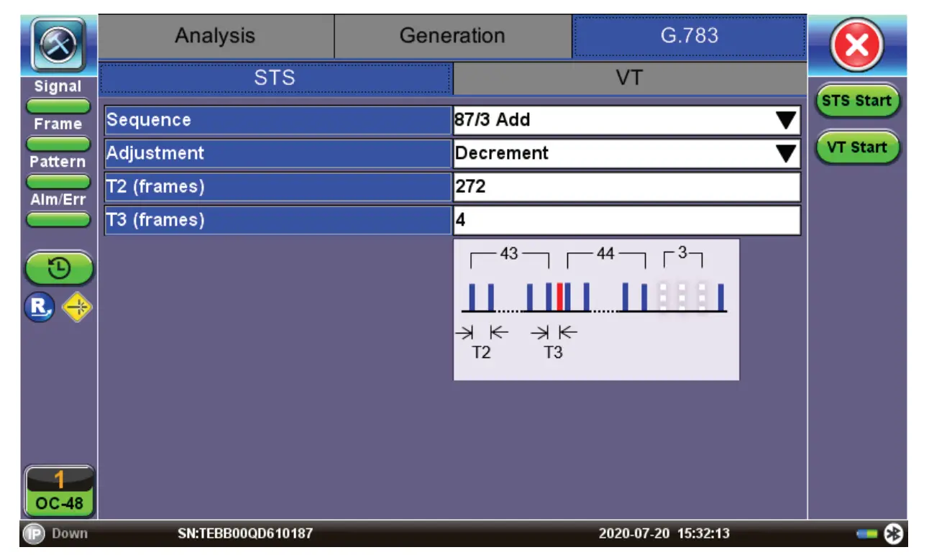Viewport: 929px width, 560px height.
Task: Click the Signal status LED indicator
Action: 58,106
